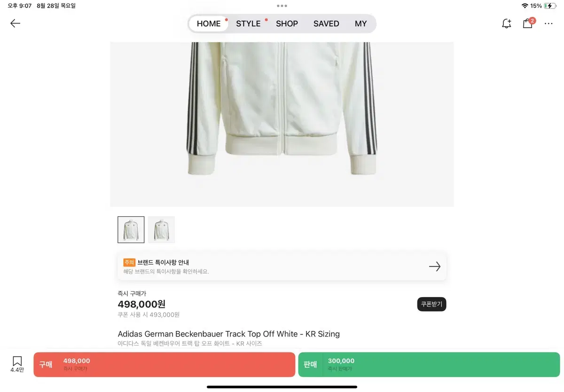564x392 pixels.
Task: Expand the 브랜드 특이사항 안내 notice
Action: pos(282,267)
